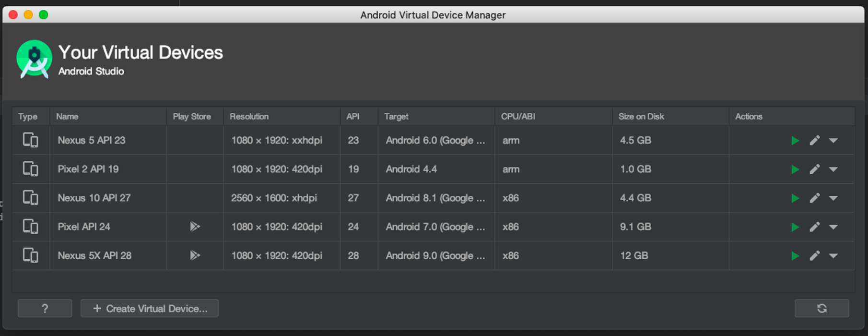This screenshot has width=868, height=336.
Task: Sort by the Play Store column header
Action: coord(195,117)
